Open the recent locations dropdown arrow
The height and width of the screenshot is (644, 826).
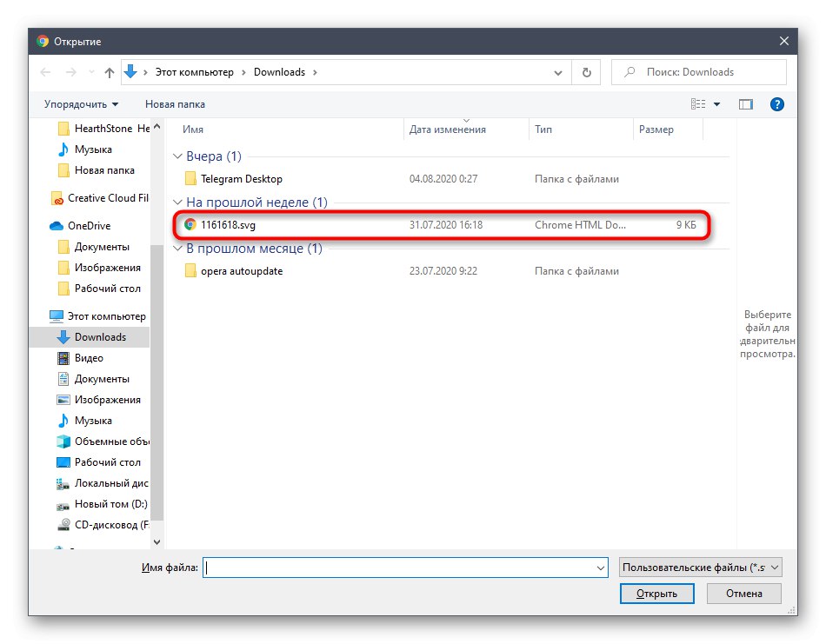point(91,72)
